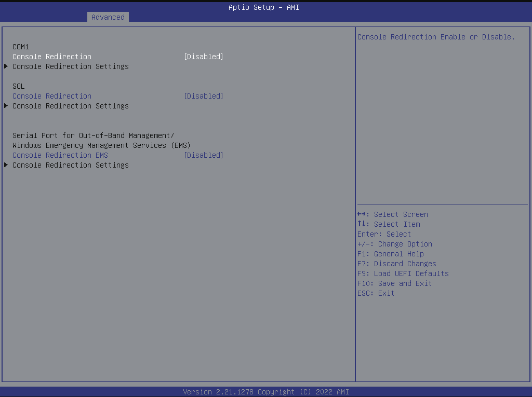Click the F9: Load UEFI Defaults hint
Viewport: 532px width, 397px height.
point(403,273)
